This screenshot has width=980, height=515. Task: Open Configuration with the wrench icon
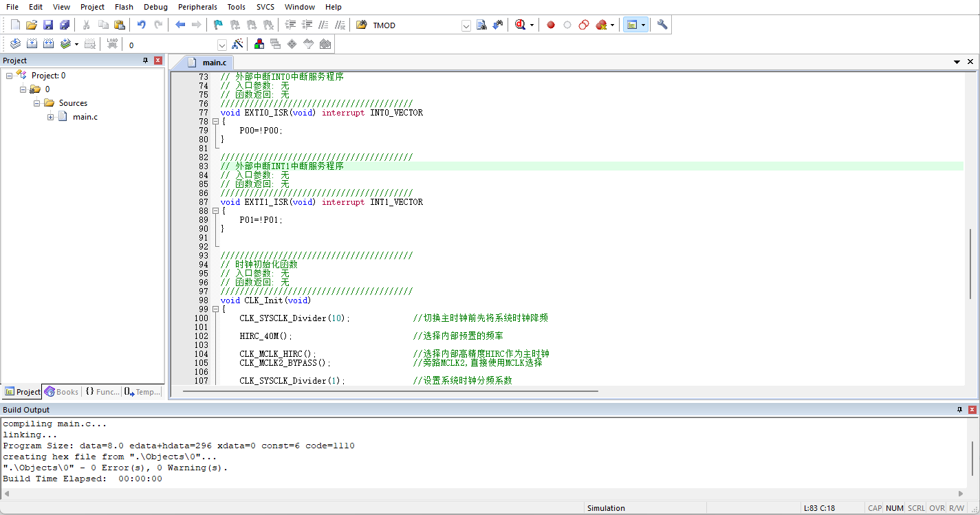click(662, 25)
